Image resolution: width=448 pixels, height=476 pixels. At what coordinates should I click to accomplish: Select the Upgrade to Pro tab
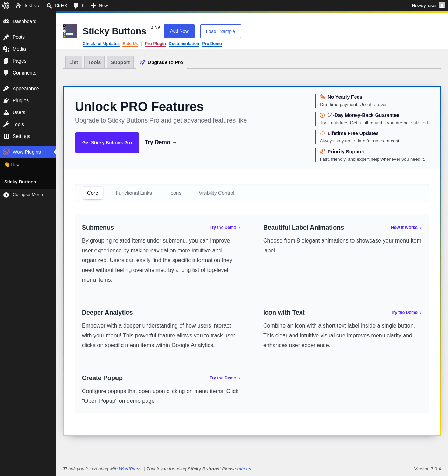pyautogui.click(x=161, y=62)
